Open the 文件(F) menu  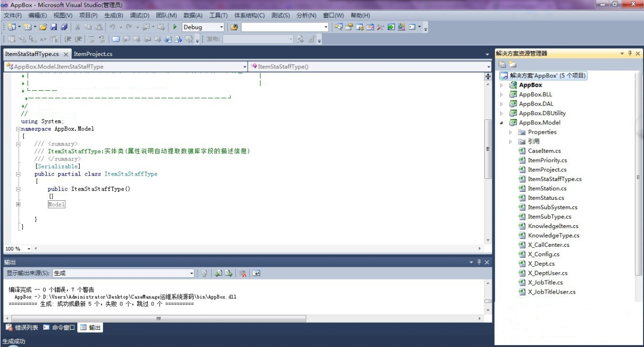pyautogui.click(x=12, y=15)
